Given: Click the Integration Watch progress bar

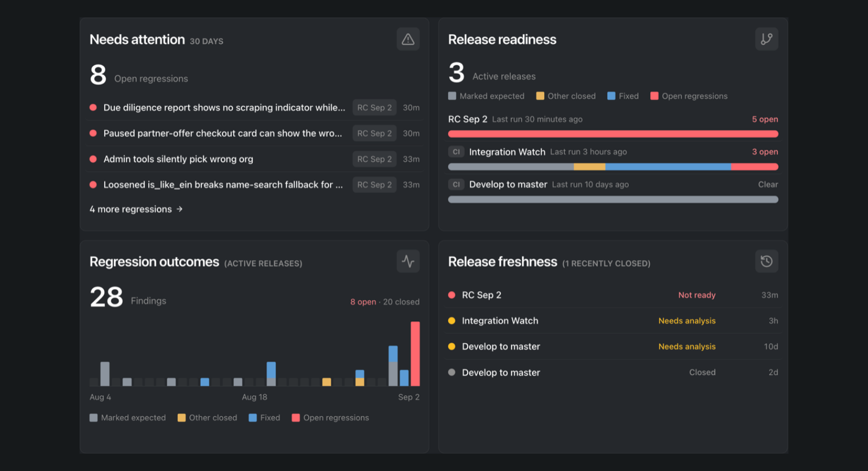Looking at the screenshot, I should (613, 167).
